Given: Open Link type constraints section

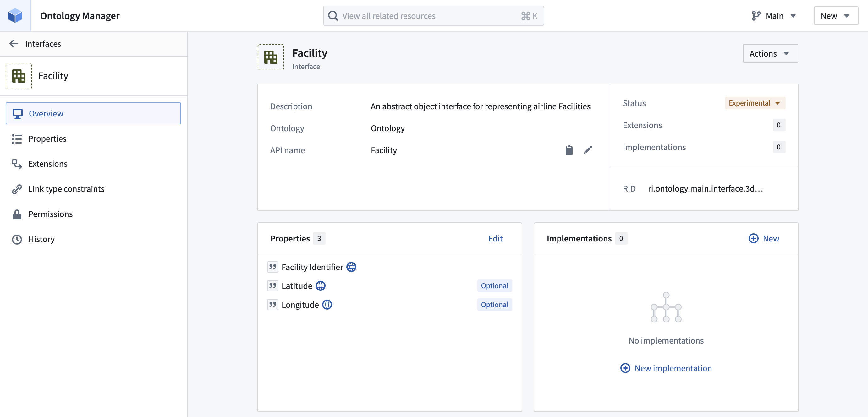Looking at the screenshot, I should [x=93, y=189].
